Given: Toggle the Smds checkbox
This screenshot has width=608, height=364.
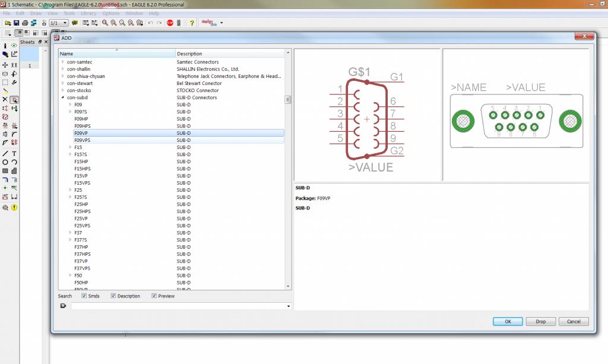Looking at the screenshot, I should pos(84,296).
